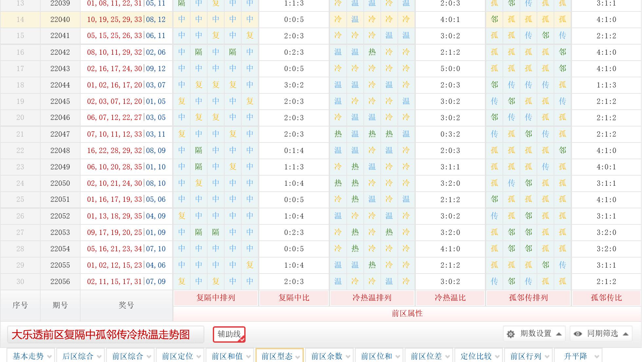This screenshot has height=362, width=644.
Task: Click the 孤邻传比 column header
Action: coord(606,298)
